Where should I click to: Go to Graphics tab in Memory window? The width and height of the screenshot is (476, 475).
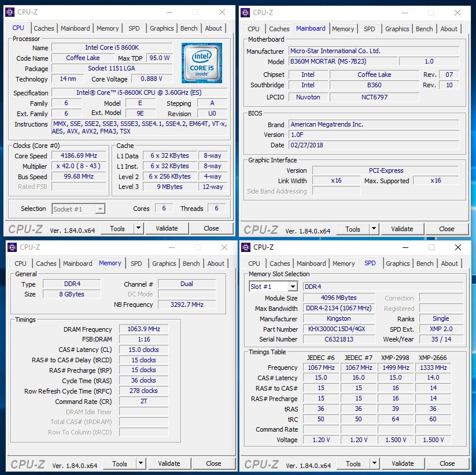[x=164, y=264]
